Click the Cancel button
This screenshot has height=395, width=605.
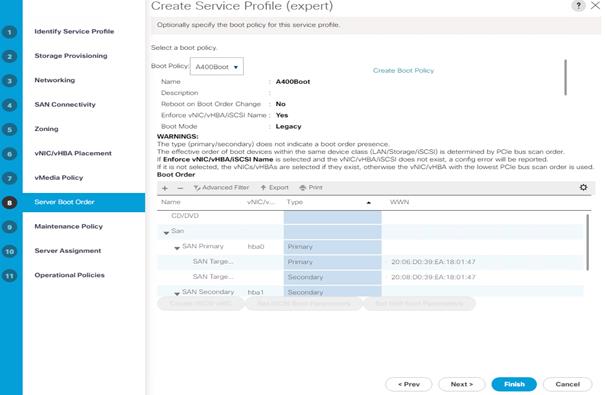(568, 384)
